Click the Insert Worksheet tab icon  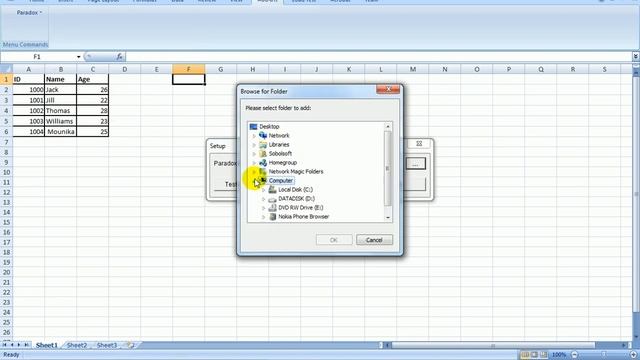131,345
